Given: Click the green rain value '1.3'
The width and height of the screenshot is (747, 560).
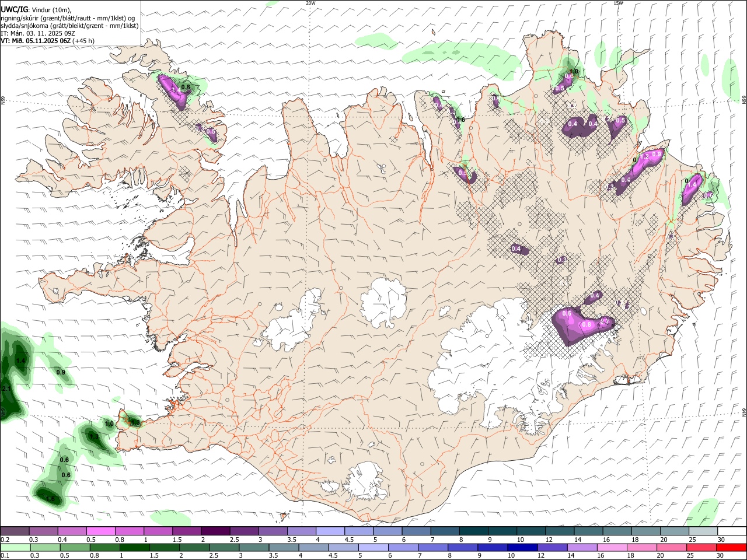Looking at the screenshot, I should 93,436.
